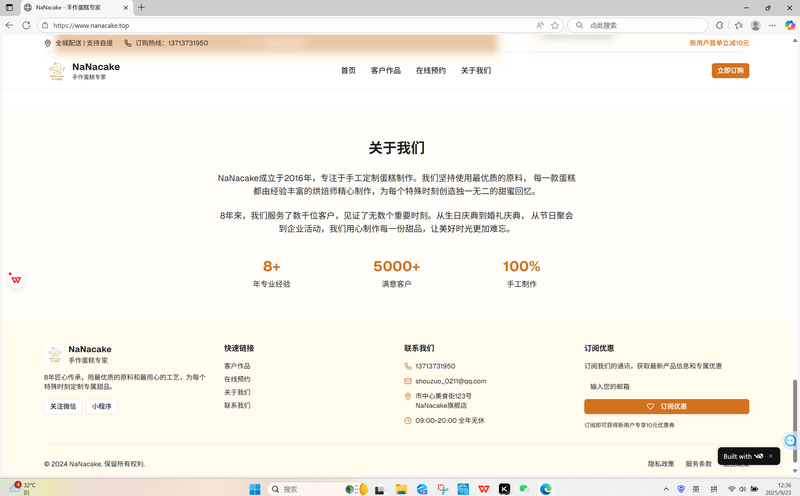
Task: Click the 订阅优惠 subscribe button
Action: (x=666, y=407)
